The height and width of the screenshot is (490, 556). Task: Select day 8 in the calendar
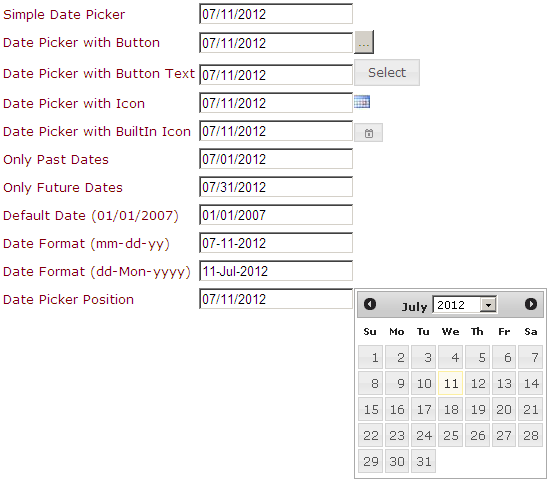click(x=370, y=383)
